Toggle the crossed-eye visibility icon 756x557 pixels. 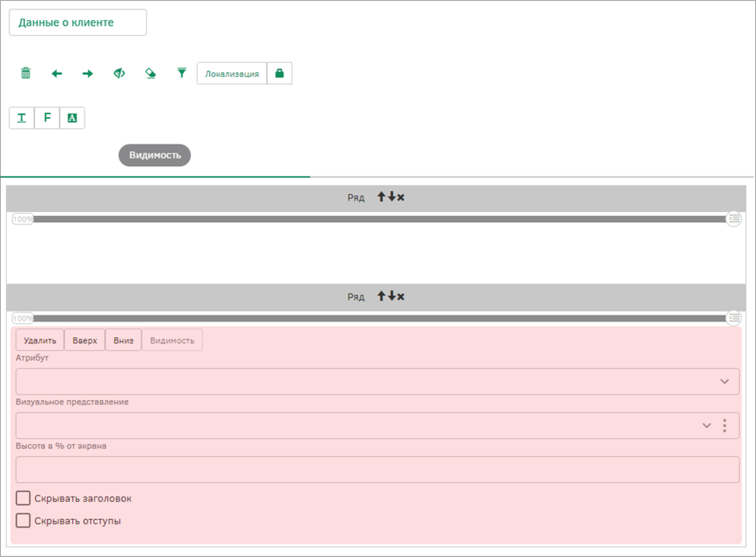click(119, 73)
